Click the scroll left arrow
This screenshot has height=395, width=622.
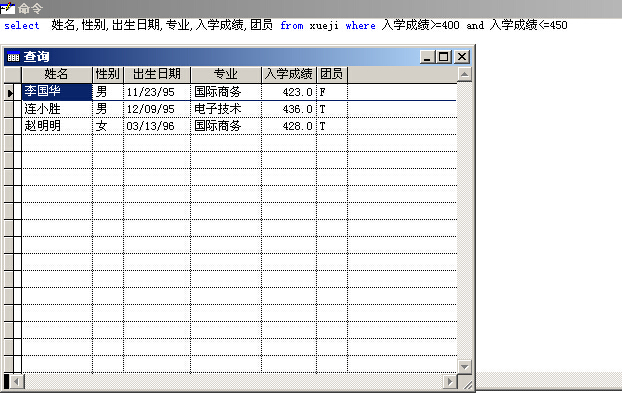tap(17, 382)
